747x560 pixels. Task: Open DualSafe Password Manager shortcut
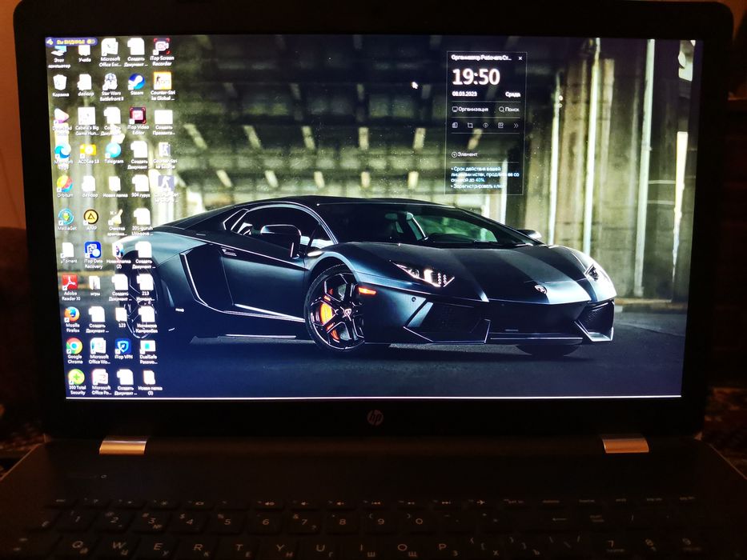point(148,351)
